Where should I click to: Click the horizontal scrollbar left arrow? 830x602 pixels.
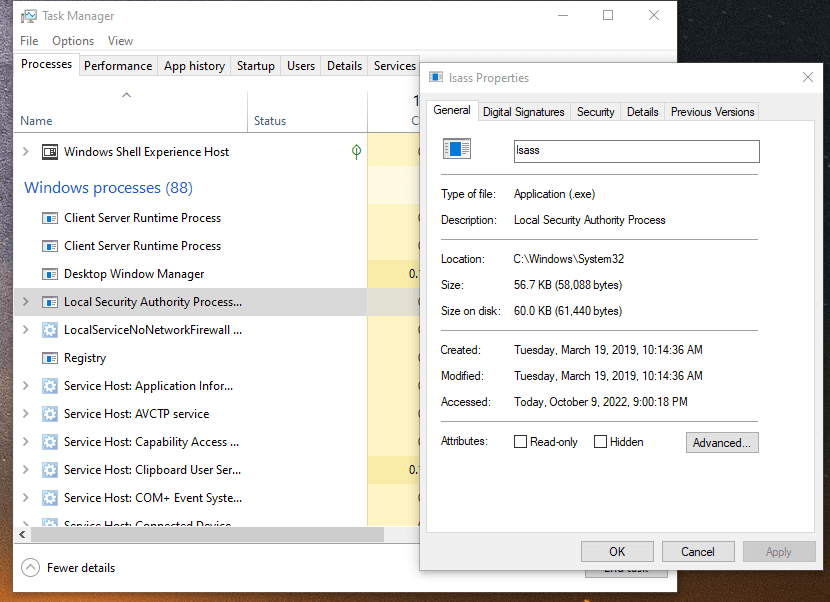pos(22,535)
